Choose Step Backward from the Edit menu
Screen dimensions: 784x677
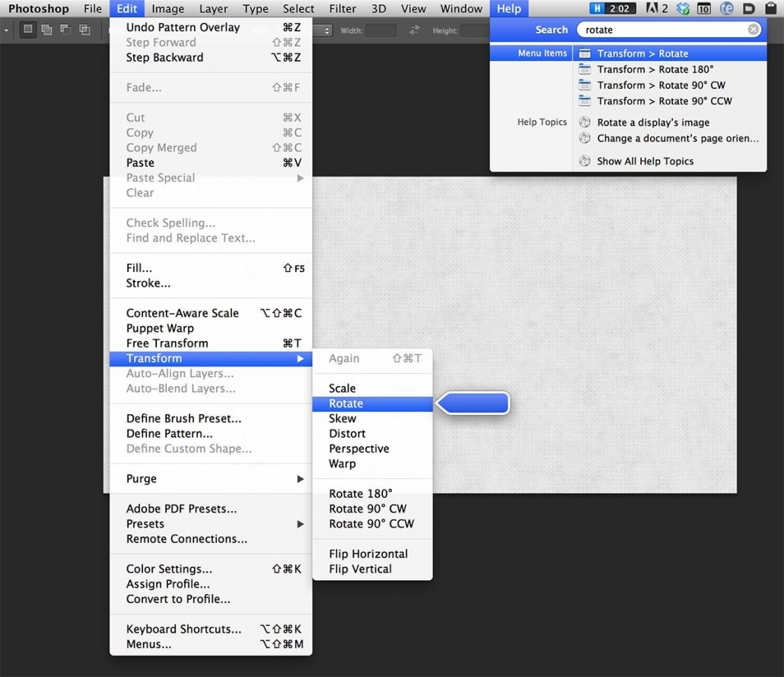coord(211,58)
